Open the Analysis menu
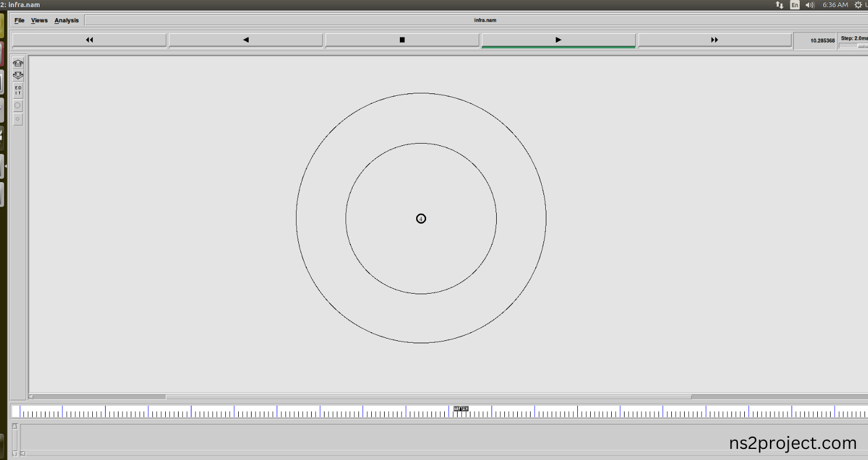This screenshot has height=460, width=868. point(67,20)
